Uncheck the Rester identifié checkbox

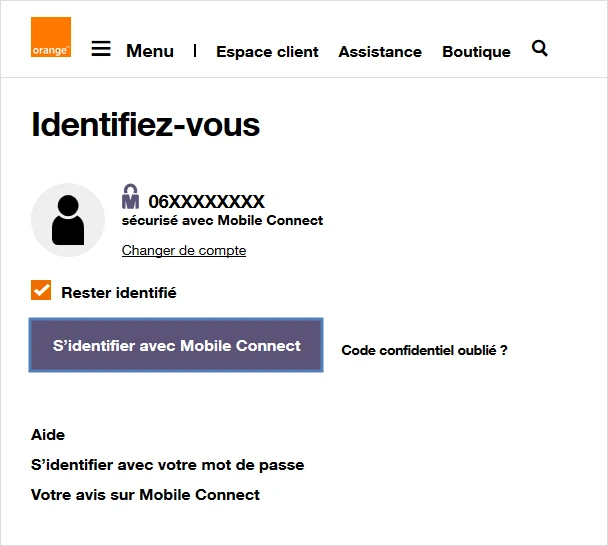pyautogui.click(x=41, y=291)
